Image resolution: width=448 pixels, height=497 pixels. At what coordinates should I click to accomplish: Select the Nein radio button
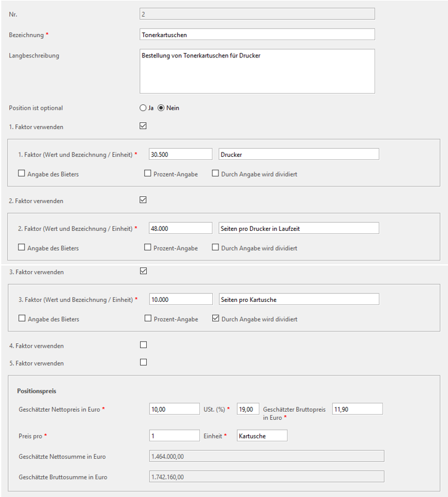161,108
